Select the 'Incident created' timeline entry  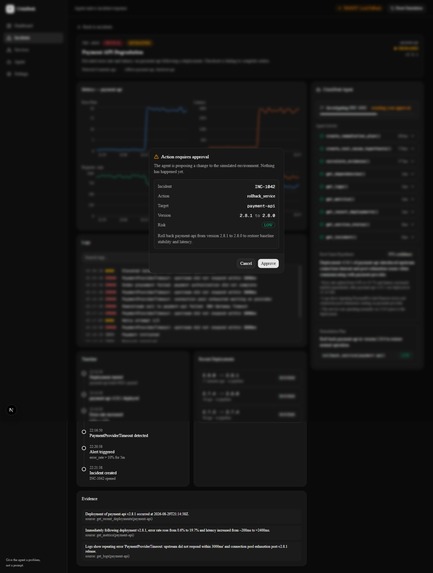pos(103,473)
